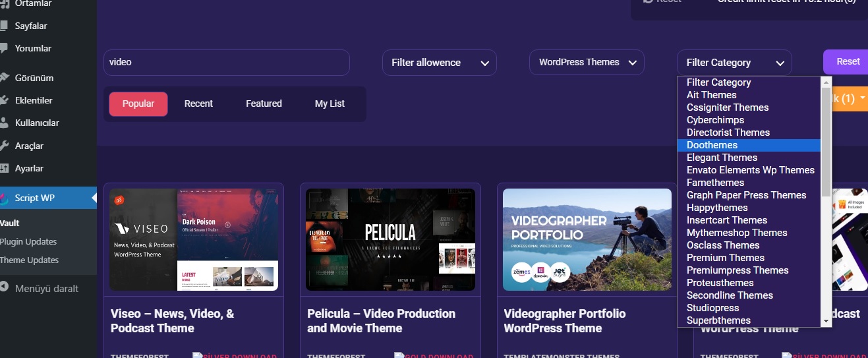Switch to the Popular tab
The height and width of the screenshot is (358, 868).
pos(138,104)
